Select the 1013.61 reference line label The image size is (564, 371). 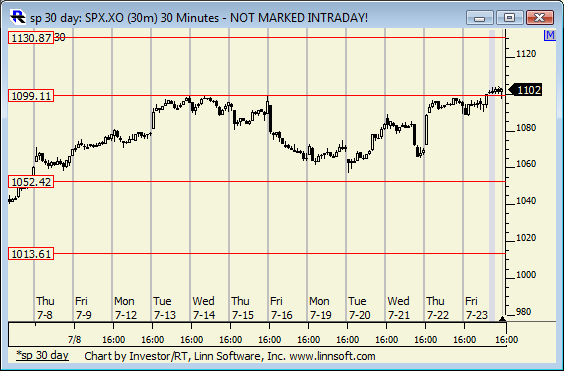point(31,254)
